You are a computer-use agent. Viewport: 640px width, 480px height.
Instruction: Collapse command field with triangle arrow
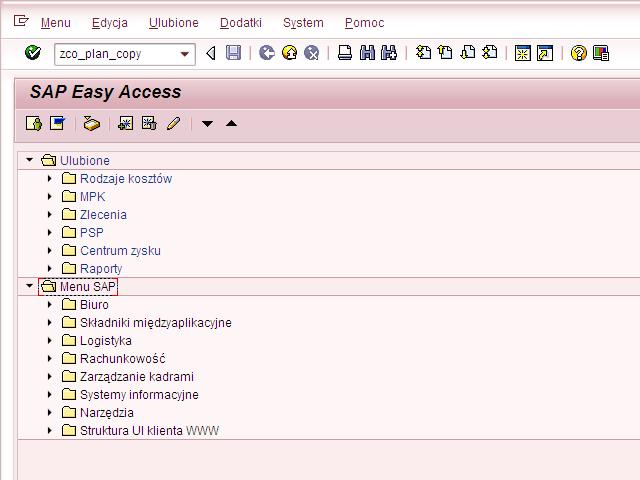[x=211, y=53]
